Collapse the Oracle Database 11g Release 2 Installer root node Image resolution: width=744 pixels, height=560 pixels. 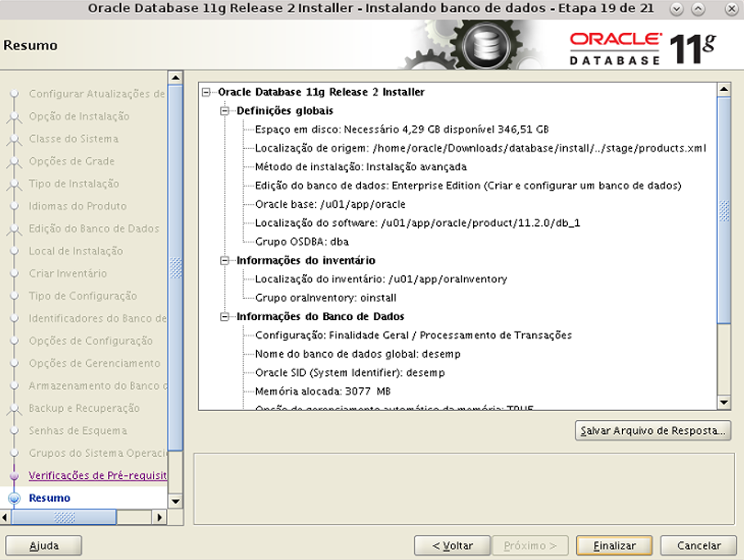coord(206,92)
